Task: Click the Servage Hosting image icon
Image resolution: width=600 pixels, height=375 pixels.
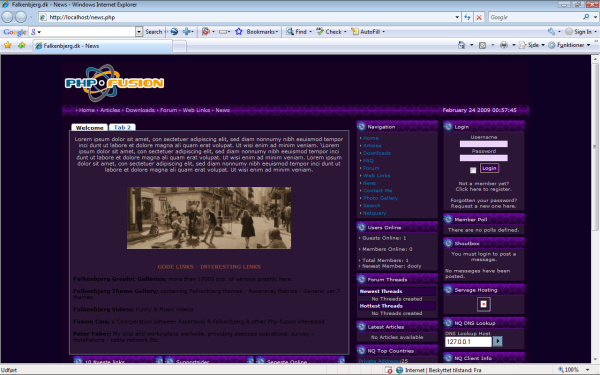Action: tap(484, 304)
